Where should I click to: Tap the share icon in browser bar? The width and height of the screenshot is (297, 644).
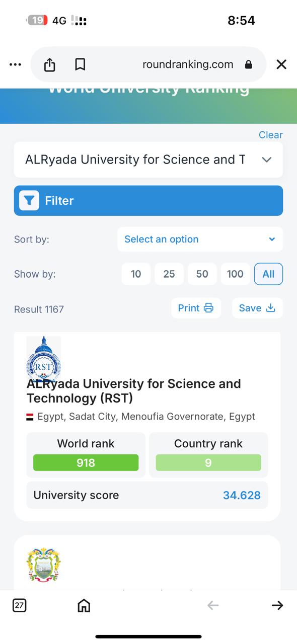49,64
